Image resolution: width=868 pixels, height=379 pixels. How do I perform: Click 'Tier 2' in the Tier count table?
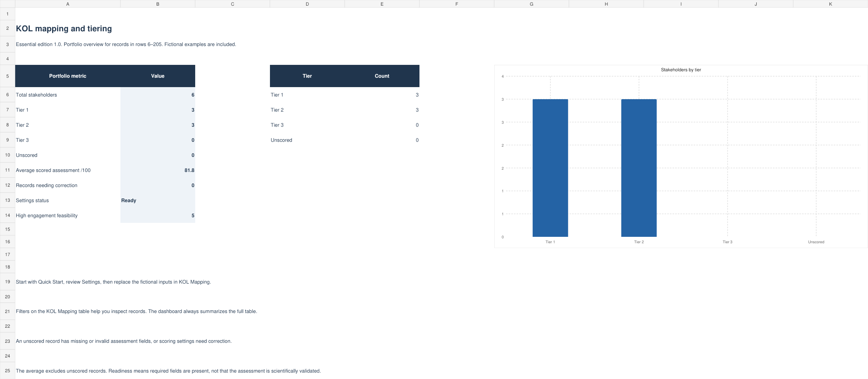point(307,110)
